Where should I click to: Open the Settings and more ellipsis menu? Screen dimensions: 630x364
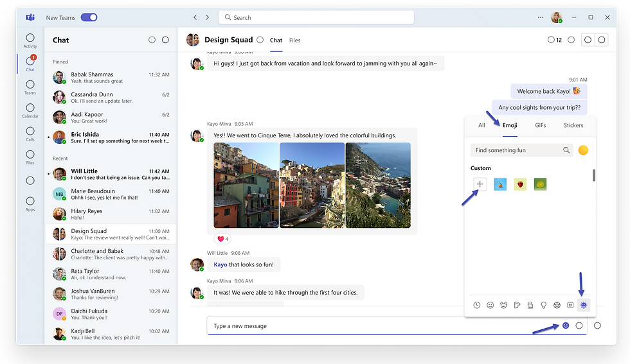541,17
